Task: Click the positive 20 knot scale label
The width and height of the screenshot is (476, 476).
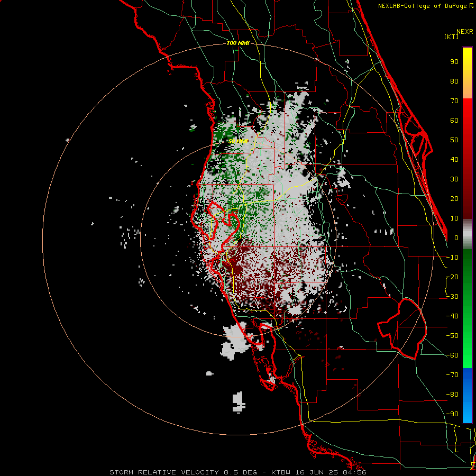Action: point(454,198)
